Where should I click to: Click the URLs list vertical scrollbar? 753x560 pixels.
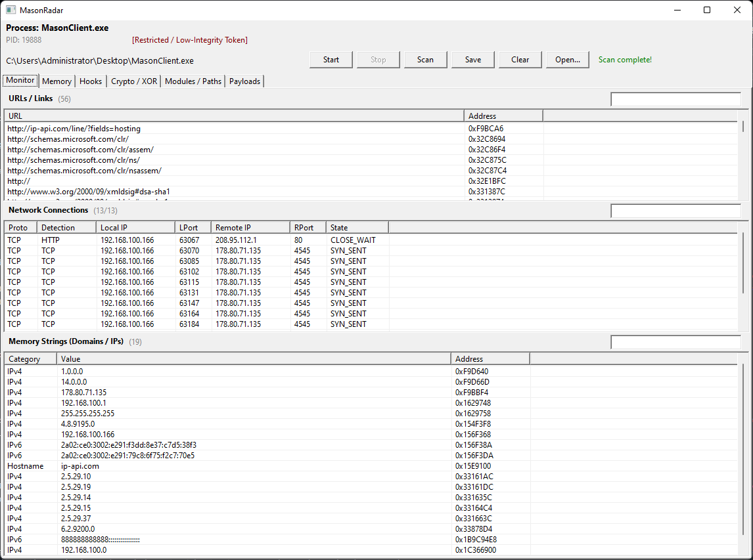743,158
